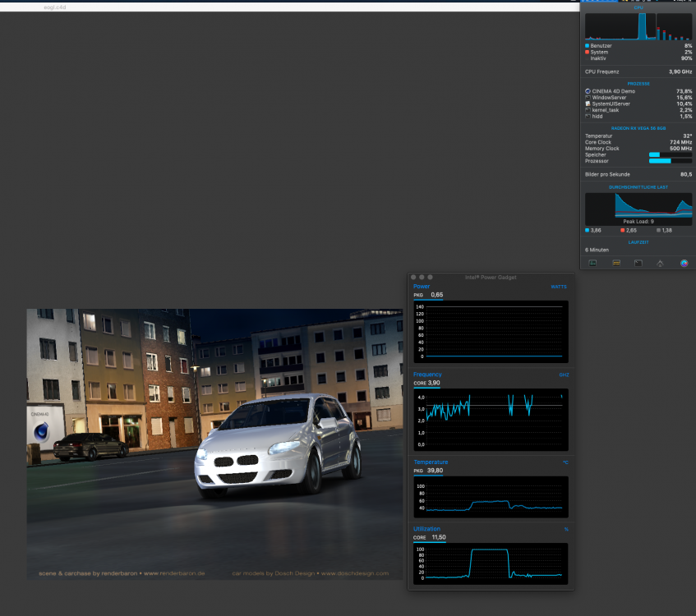
Task: Click the 1,38 load average value
Action: coord(666,230)
